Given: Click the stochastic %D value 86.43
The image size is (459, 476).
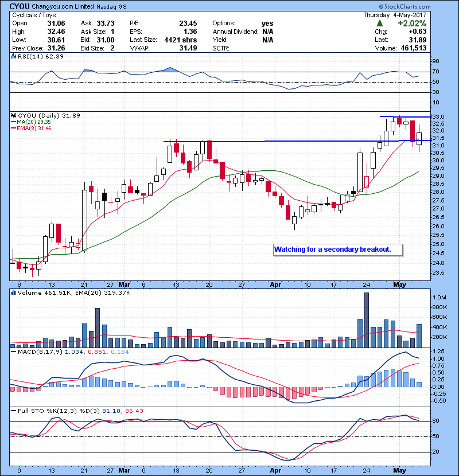Looking at the screenshot, I should (x=134, y=411).
